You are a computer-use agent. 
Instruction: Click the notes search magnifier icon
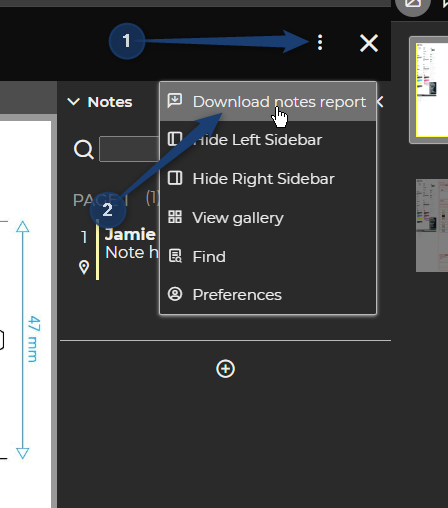pyautogui.click(x=83, y=149)
